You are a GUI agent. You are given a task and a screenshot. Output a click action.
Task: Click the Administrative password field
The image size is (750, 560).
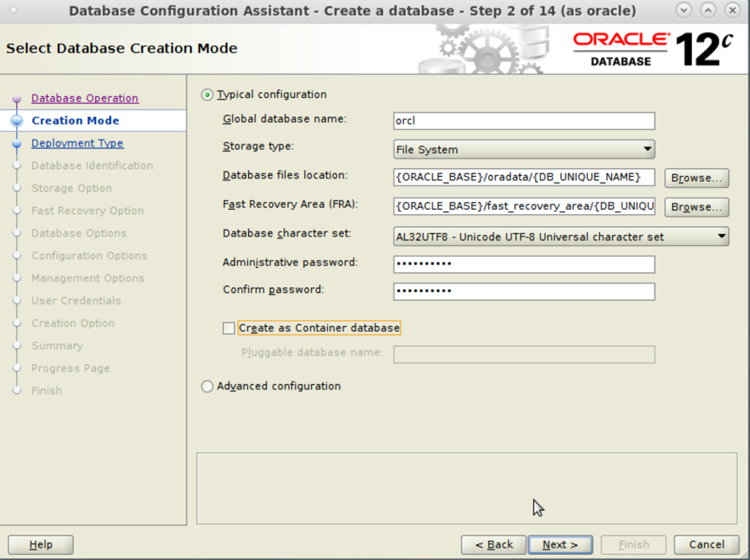[524, 264]
